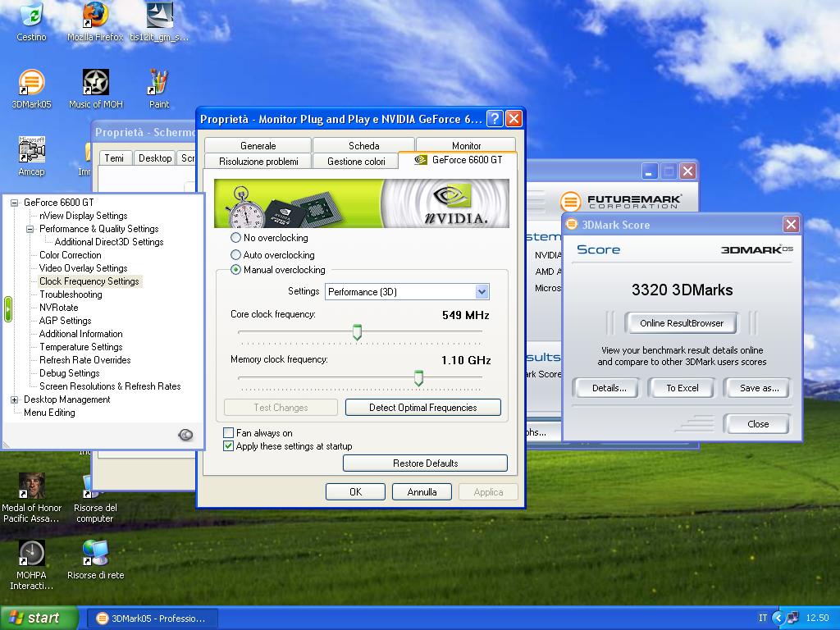The width and height of the screenshot is (840, 630).
Task: Expand hidden tray icons arrow
Action: click(x=778, y=618)
